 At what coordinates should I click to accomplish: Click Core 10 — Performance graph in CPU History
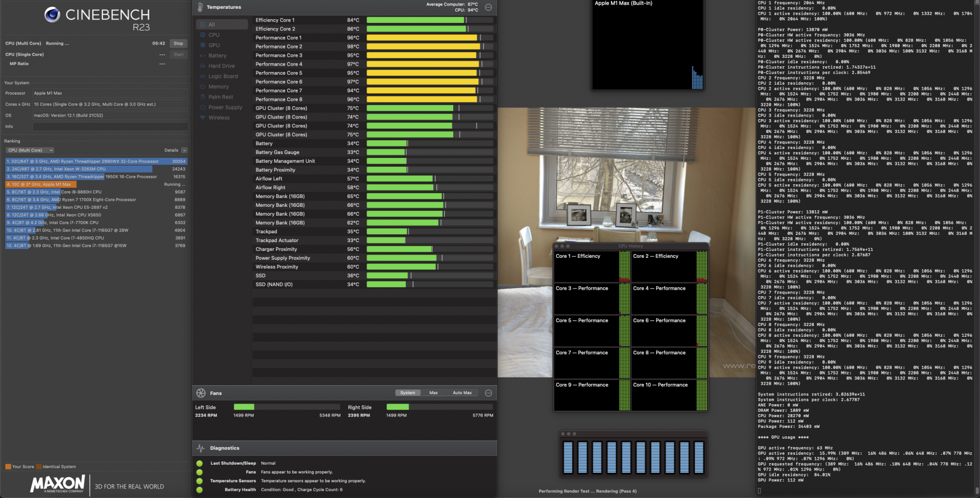pyautogui.click(x=669, y=395)
